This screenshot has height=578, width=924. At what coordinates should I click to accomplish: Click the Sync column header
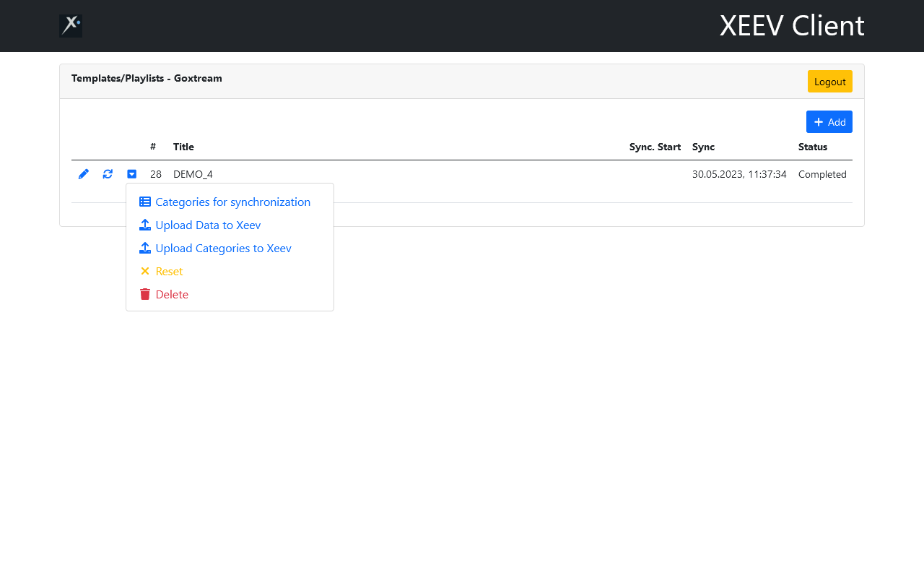703,147
